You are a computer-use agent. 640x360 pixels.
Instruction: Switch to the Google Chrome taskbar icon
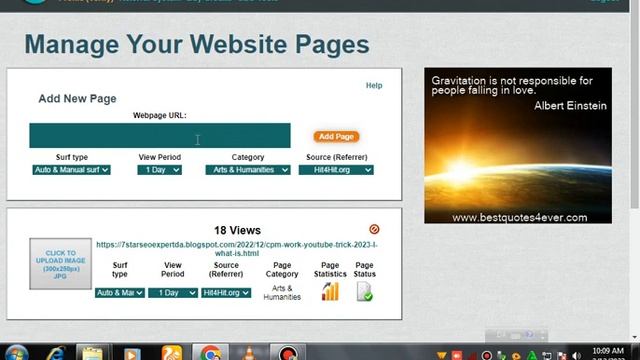[x=211, y=353]
